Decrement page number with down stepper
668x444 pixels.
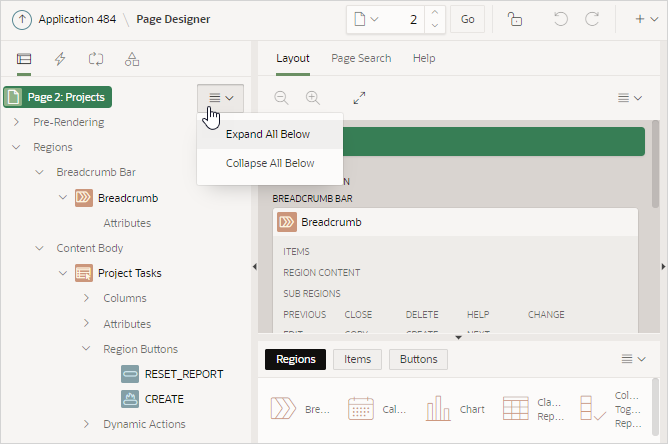435,26
